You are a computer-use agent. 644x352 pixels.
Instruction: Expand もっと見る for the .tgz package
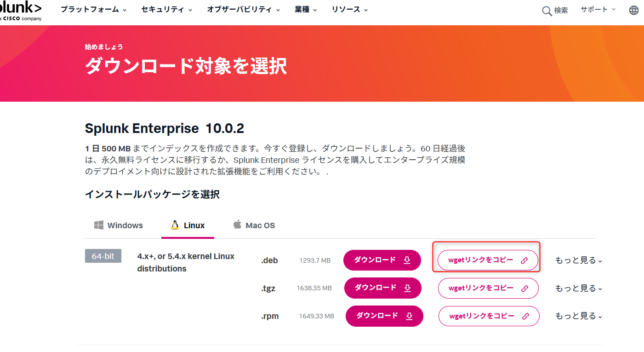579,289
